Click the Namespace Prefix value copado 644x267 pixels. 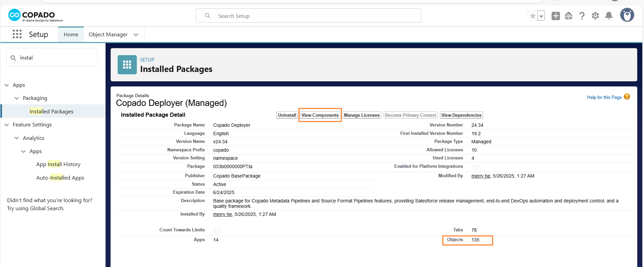tap(221, 150)
